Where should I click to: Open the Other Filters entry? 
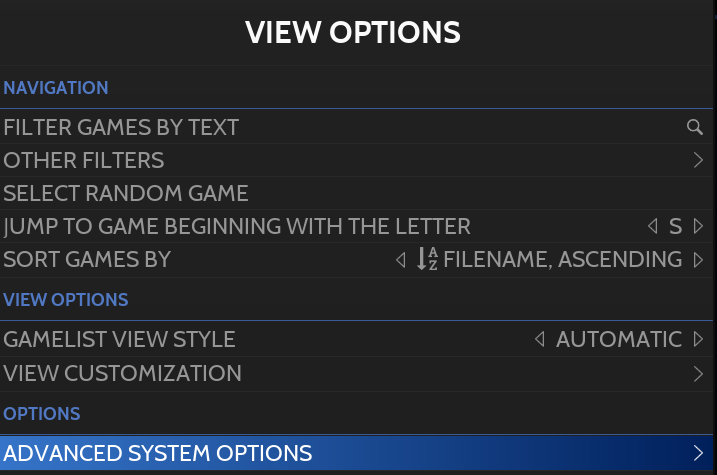tap(84, 160)
